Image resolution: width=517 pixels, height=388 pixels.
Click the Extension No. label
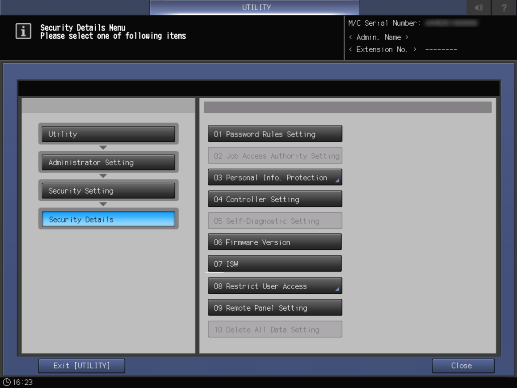point(382,49)
